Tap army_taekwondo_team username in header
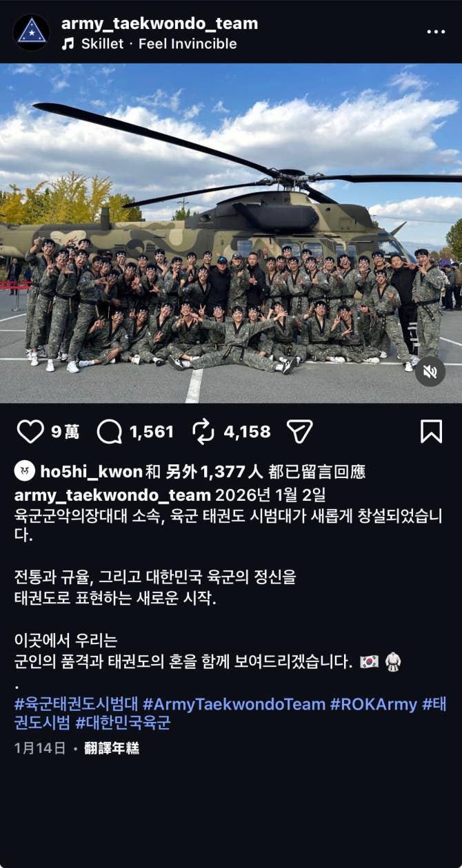Screen dimensions: 462x868 point(159,23)
